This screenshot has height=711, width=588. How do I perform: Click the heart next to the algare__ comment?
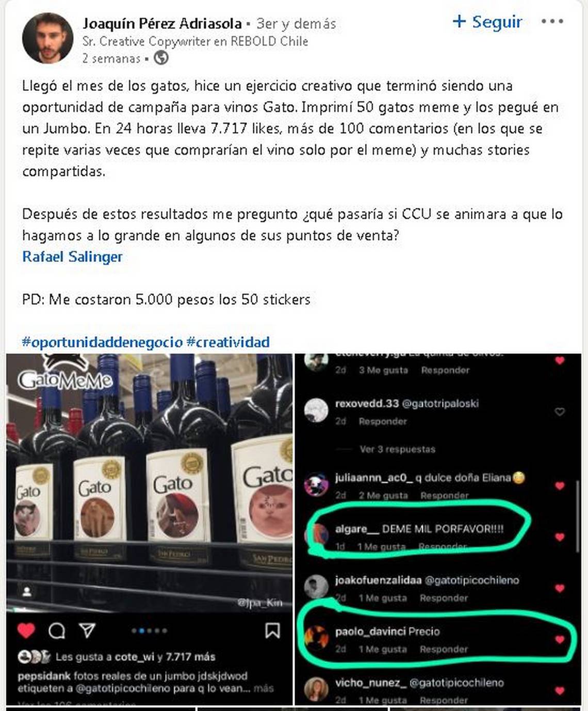pyautogui.click(x=560, y=537)
